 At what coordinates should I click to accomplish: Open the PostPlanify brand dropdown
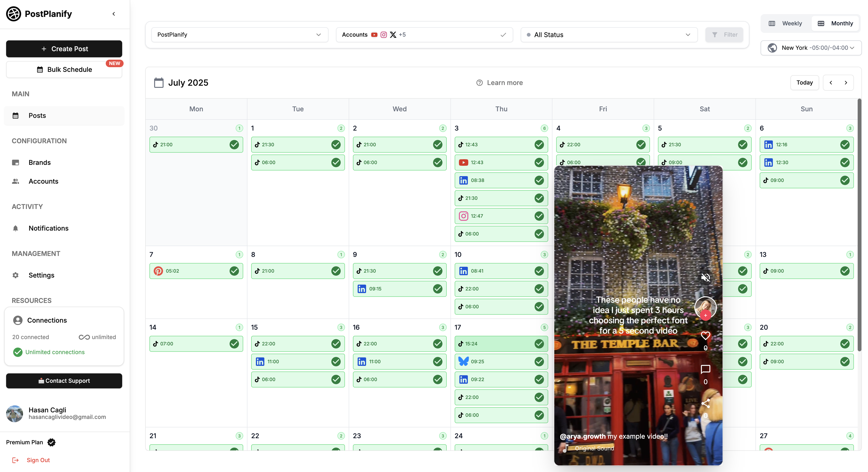240,35
